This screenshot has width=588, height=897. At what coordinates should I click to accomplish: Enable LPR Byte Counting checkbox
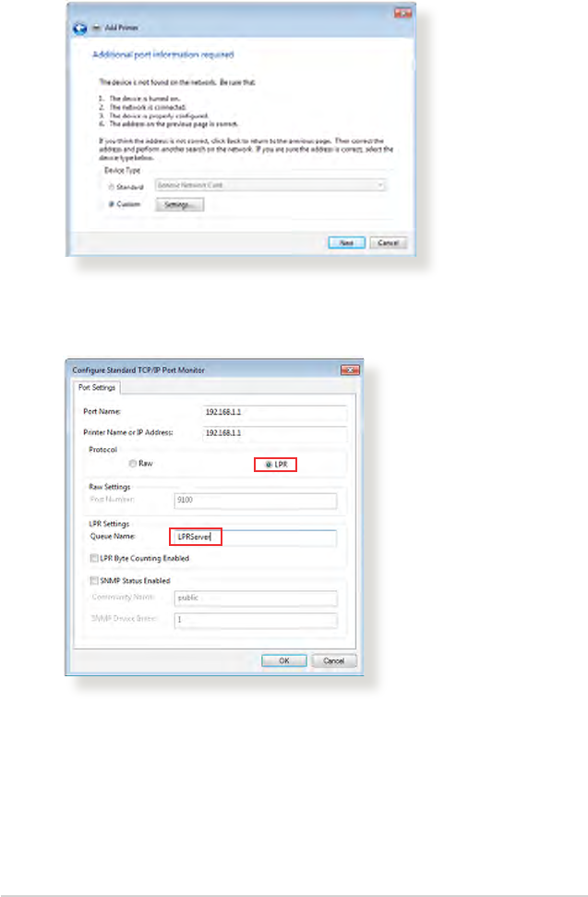[x=94, y=558]
